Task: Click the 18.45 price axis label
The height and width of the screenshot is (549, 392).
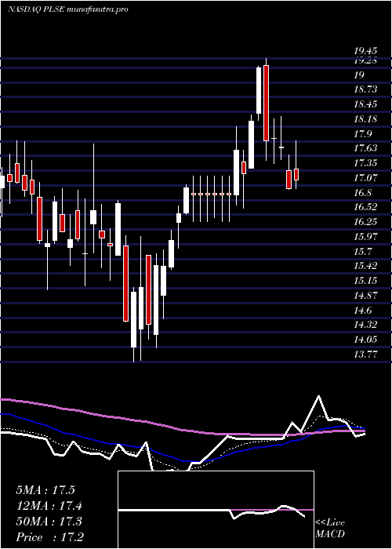Action: pos(365,104)
